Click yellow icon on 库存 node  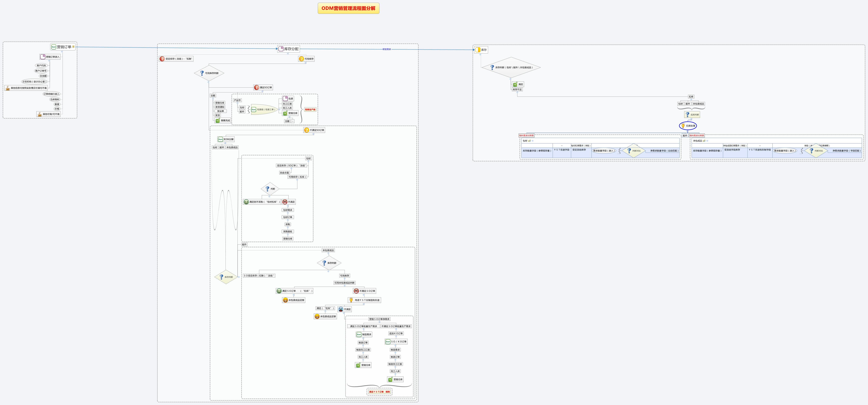pyautogui.click(x=478, y=50)
